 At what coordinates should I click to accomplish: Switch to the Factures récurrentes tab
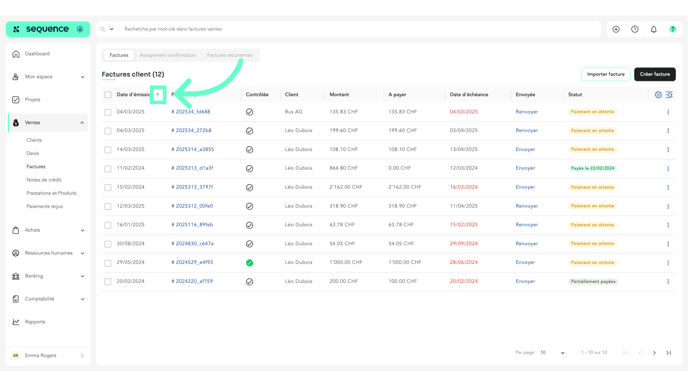(x=229, y=55)
